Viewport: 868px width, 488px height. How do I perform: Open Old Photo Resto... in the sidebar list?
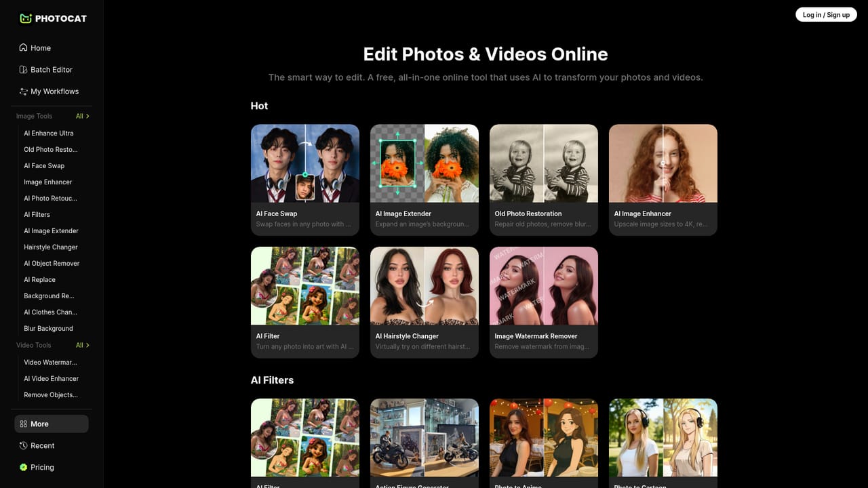pyautogui.click(x=51, y=150)
